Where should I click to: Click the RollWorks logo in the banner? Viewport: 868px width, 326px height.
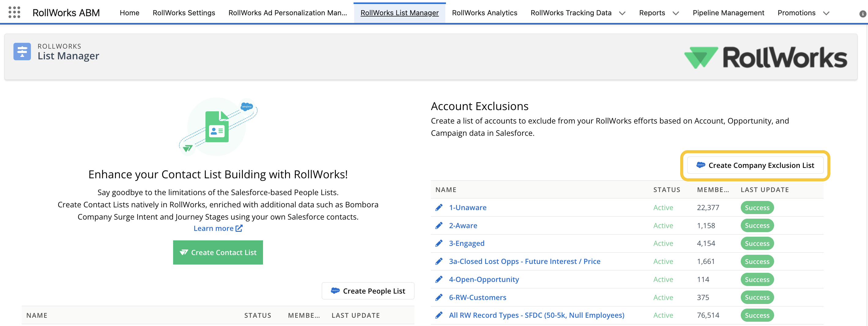[x=765, y=57]
